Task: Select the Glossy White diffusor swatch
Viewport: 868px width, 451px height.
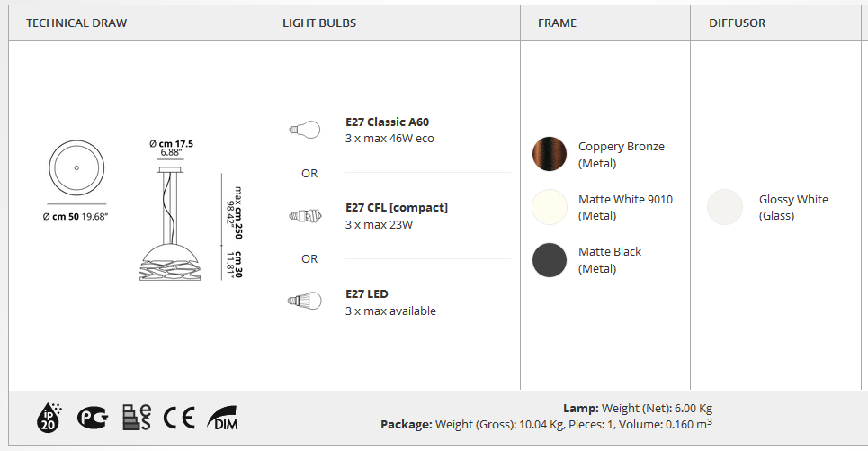Action: pos(725,207)
